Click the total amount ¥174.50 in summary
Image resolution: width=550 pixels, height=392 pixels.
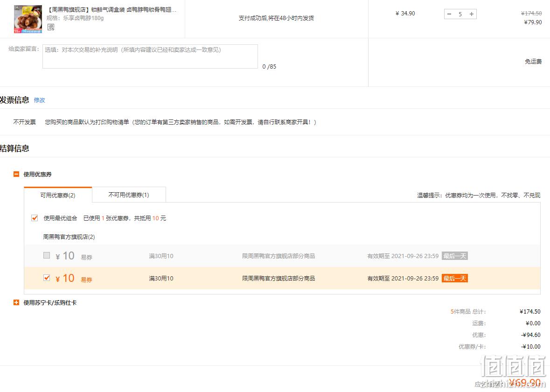tap(530, 312)
